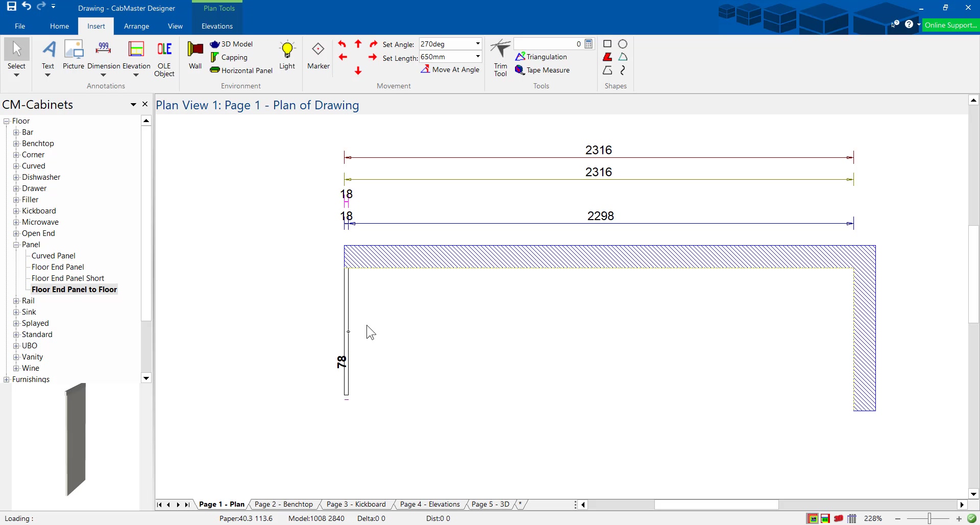The height and width of the screenshot is (525, 980).
Task: Go to Page 2 - Benchtop tab
Action: pos(283,504)
